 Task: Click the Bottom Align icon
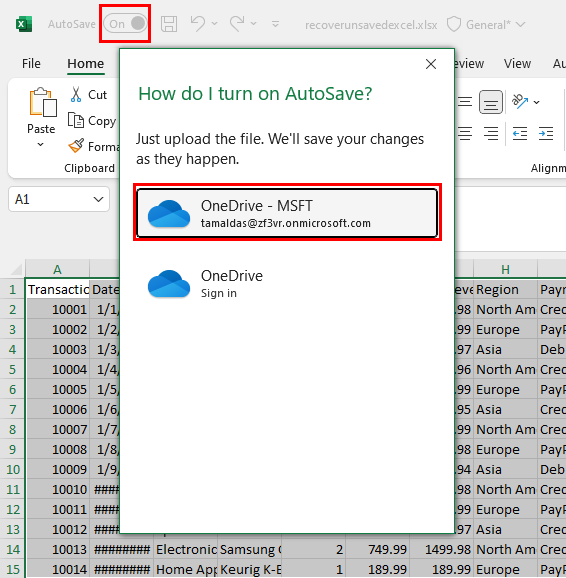pos(491,102)
